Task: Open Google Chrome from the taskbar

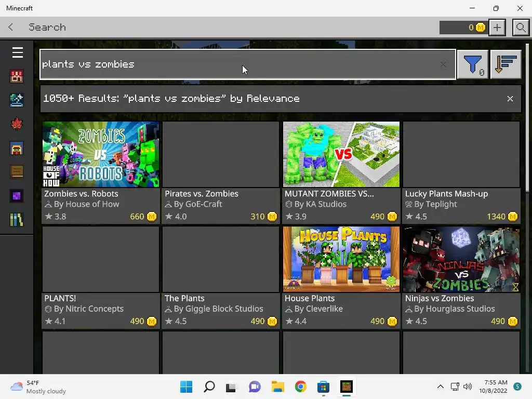Action: (300, 387)
